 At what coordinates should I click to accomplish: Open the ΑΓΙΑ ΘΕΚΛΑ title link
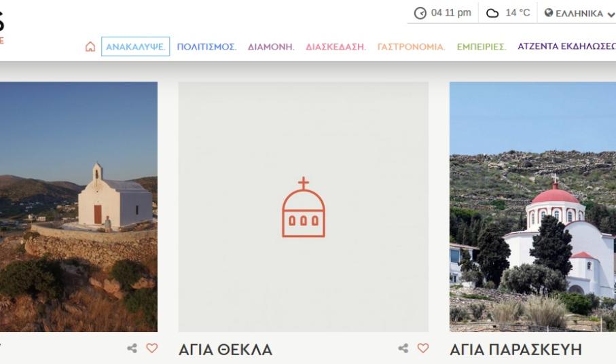[225, 350]
